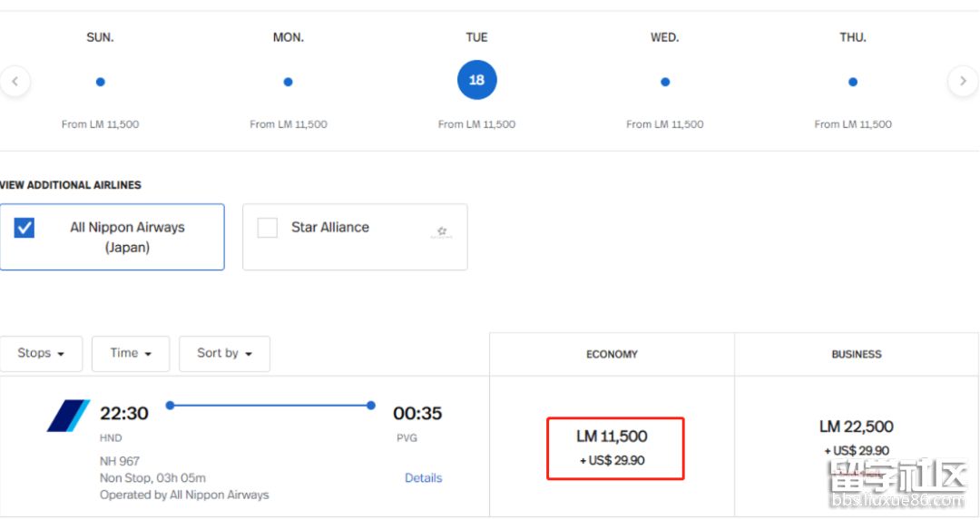Click the Star Alliance logo icon
Image resolution: width=980 pixels, height=520 pixels.
point(442,232)
